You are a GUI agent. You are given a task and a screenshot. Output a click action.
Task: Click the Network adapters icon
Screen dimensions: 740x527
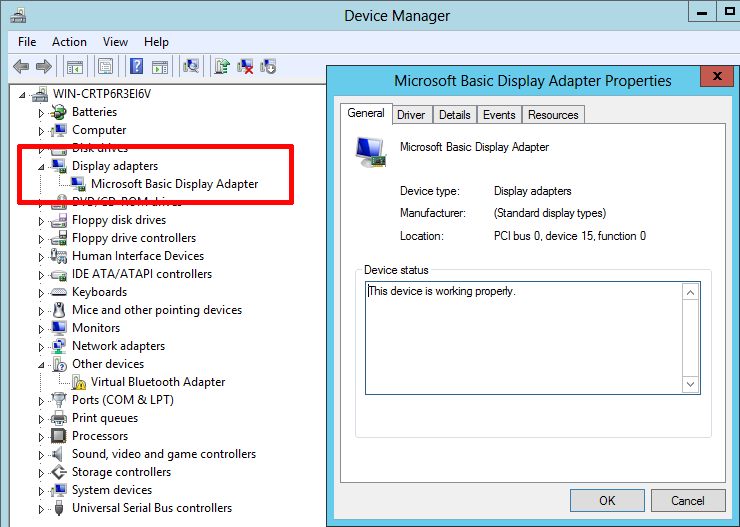[x=59, y=346]
